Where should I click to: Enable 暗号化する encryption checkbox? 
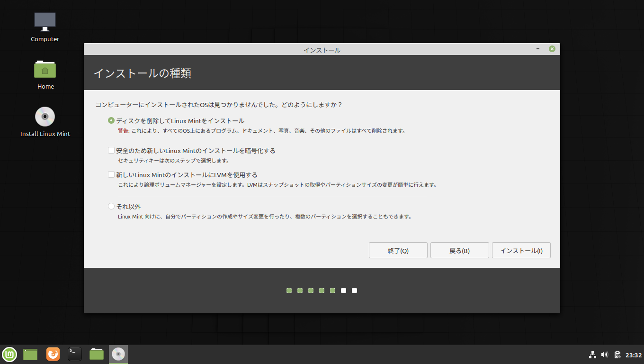pyautogui.click(x=111, y=151)
